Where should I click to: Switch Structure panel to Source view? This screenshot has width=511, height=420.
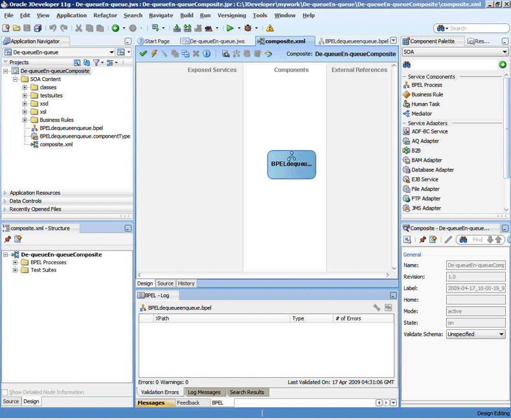(11, 401)
